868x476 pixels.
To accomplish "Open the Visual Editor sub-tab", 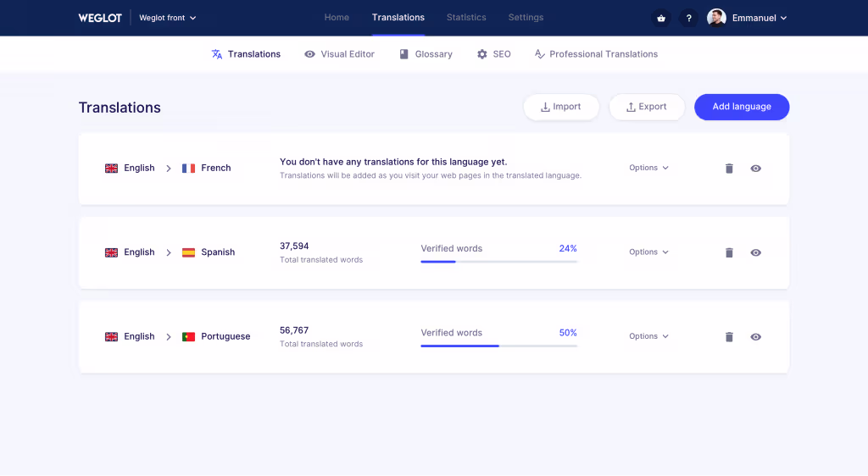I will pos(339,54).
